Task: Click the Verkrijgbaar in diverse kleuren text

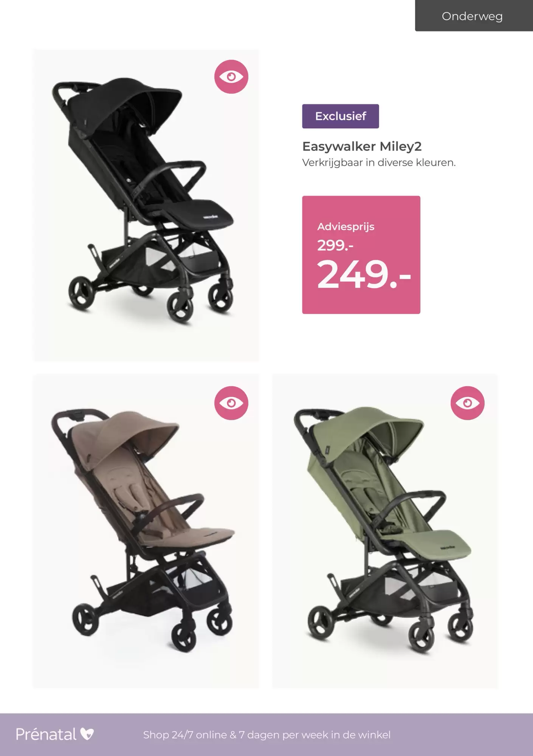Action: [379, 163]
